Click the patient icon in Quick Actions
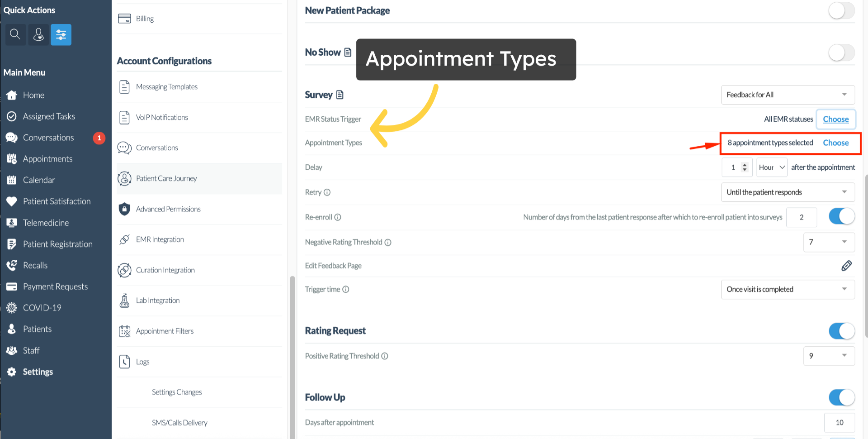The image size is (868, 439). click(x=38, y=34)
